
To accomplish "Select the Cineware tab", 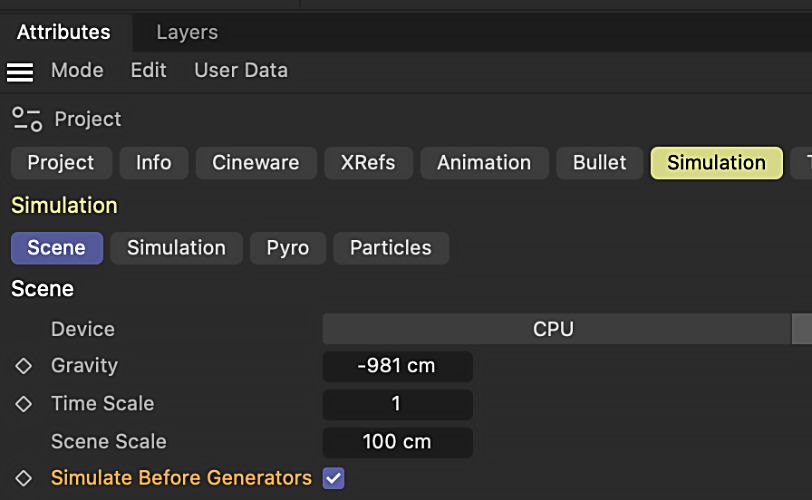I will (256, 163).
